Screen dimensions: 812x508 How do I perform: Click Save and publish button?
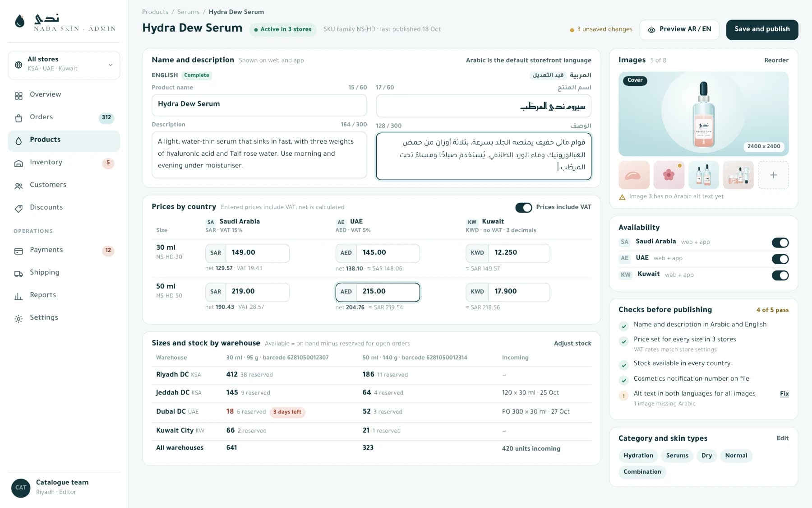[x=762, y=29]
